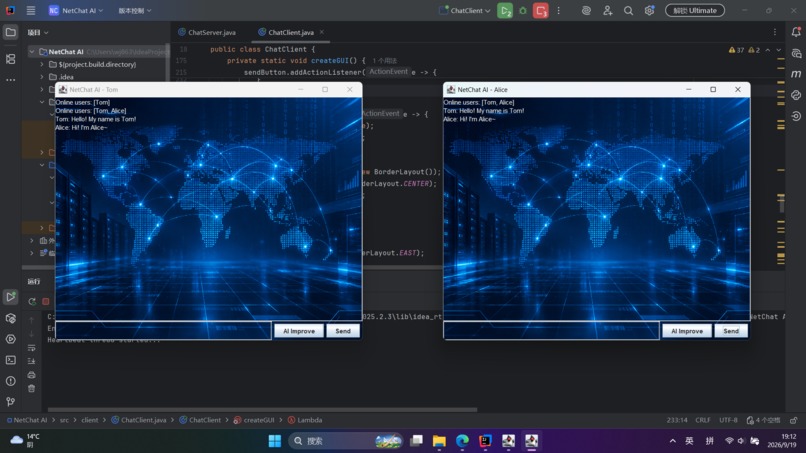Click the Upgrade to Ultimate button
Viewport: 806px width, 453px height.
click(x=695, y=10)
